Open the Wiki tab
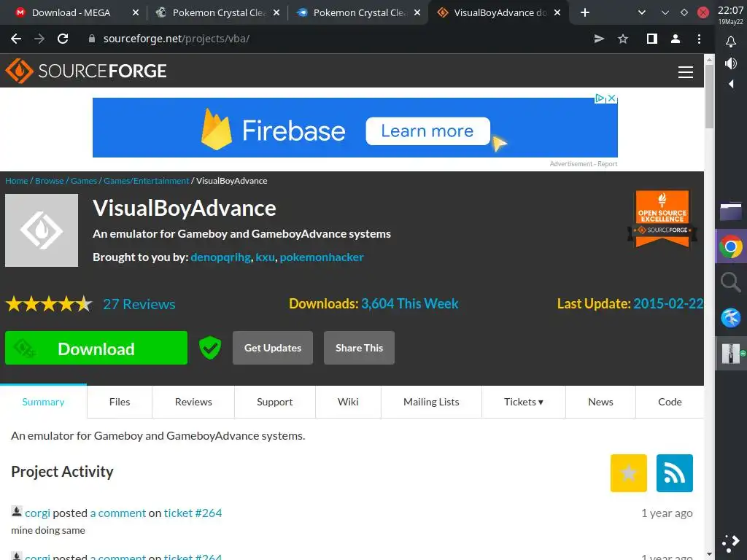Screen dimensions: 747x560 pyautogui.click(x=348, y=402)
